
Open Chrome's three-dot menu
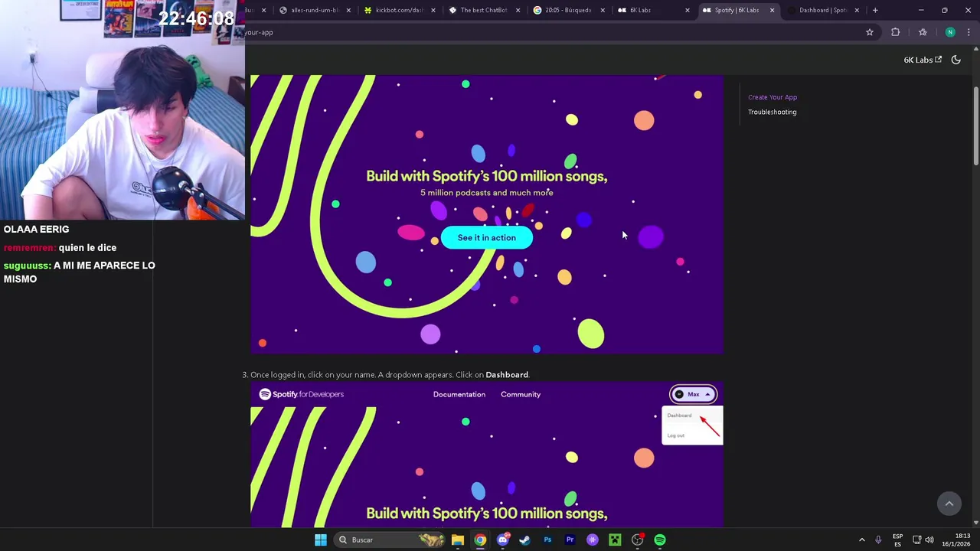[x=969, y=32]
